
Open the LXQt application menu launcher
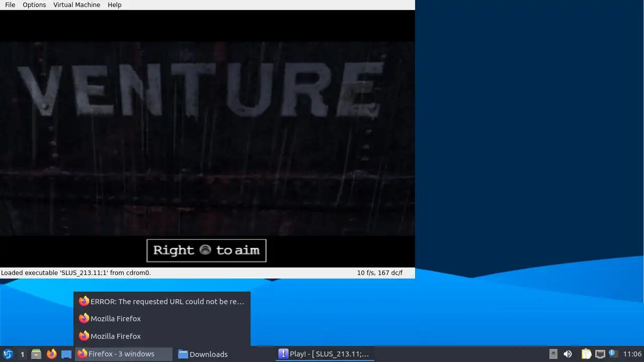[x=8, y=354]
